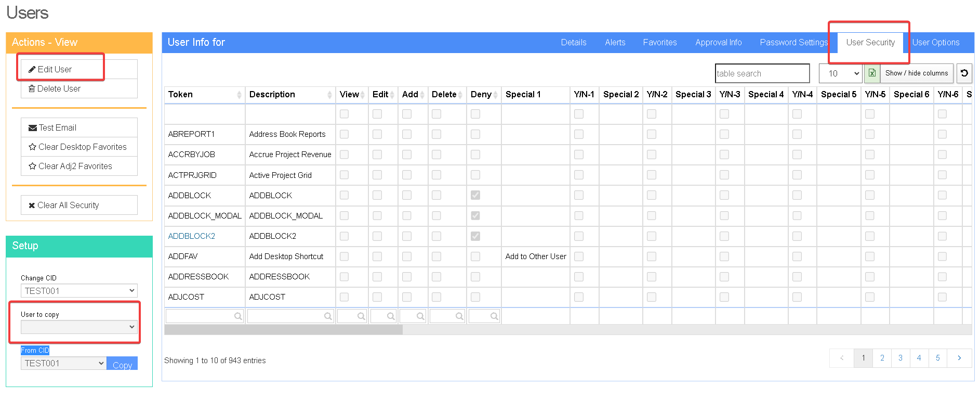Click the 'Address Book Reports' description cell

(x=290, y=134)
